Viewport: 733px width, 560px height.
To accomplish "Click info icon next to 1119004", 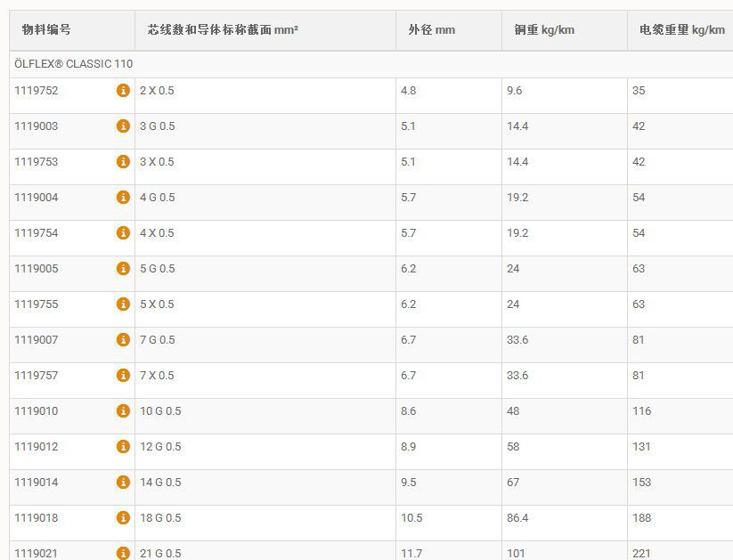I will tap(123, 198).
